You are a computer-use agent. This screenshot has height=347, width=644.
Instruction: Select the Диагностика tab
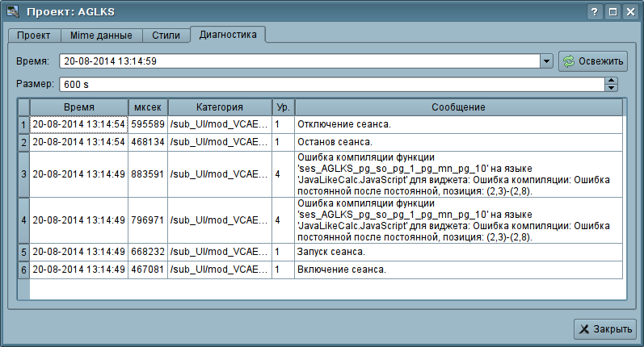pos(228,35)
